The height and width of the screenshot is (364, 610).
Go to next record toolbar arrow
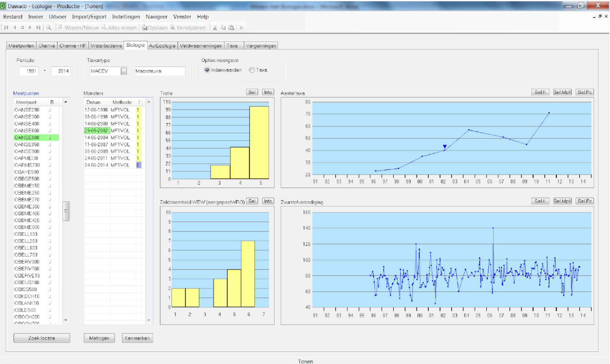point(30,28)
